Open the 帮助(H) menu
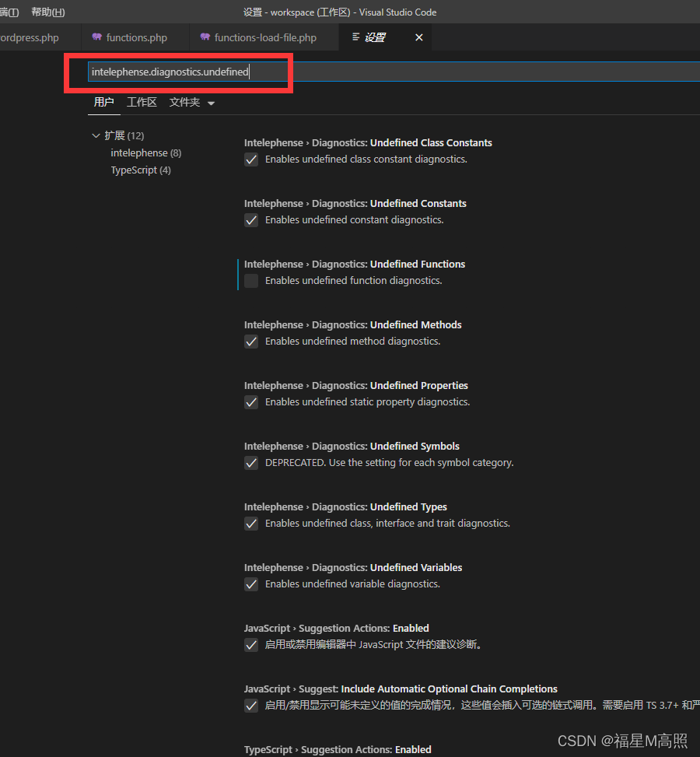 coord(47,12)
